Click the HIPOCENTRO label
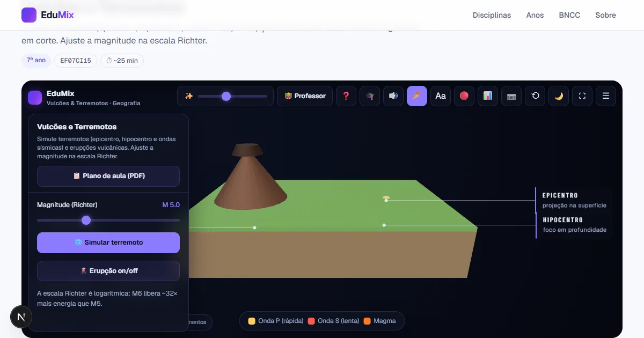 [x=563, y=220]
